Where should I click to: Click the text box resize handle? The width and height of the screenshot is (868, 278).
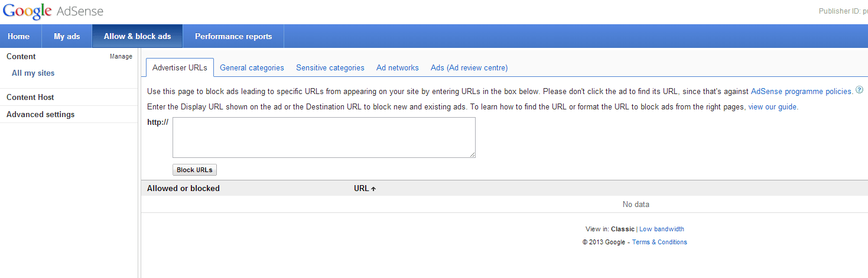pos(472,154)
